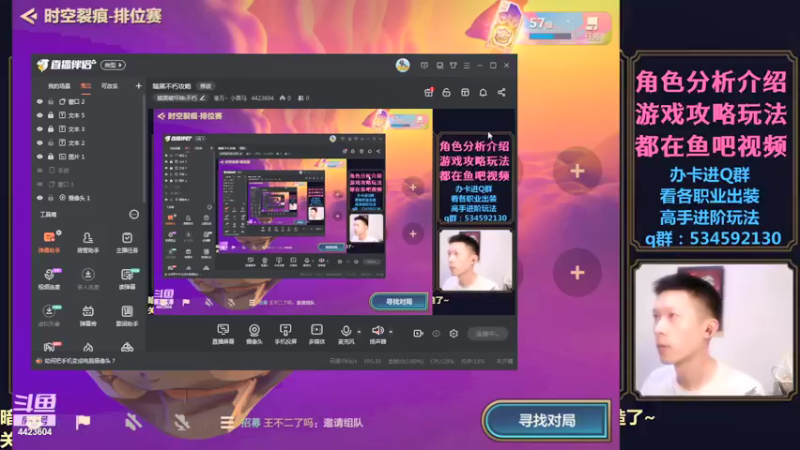Toggle visibility of 摄像头 1 source

pyautogui.click(x=40, y=198)
